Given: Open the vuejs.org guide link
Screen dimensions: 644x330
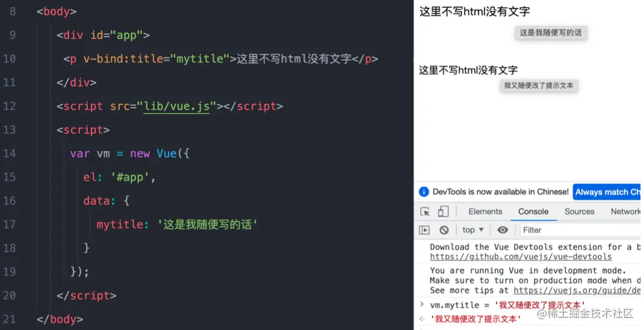Looking at the screenshot, I should tap(577, 290).
